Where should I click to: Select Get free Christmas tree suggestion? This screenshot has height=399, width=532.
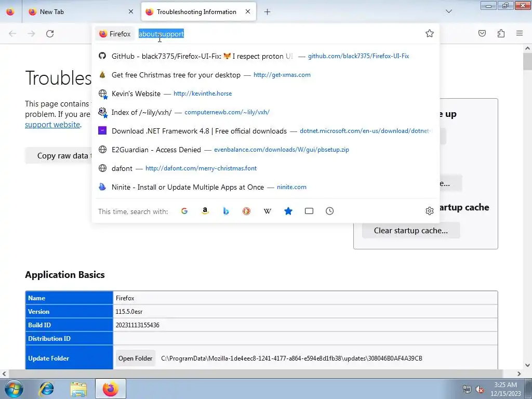pos(265,75)
